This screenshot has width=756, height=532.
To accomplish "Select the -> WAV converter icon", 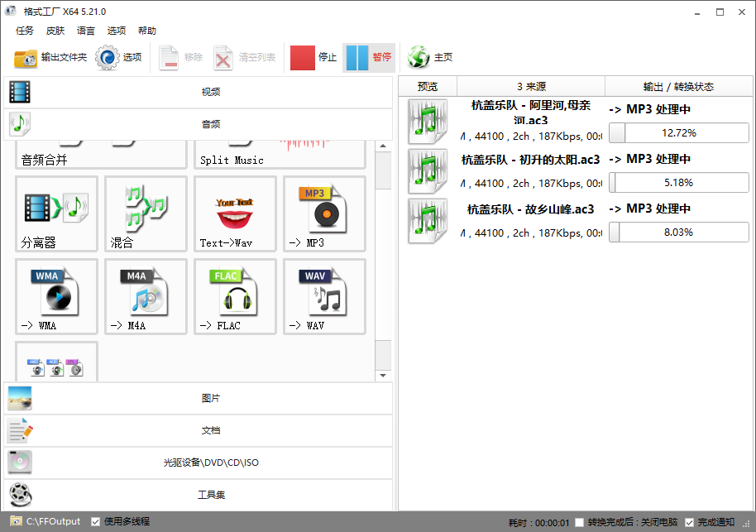I will pyautogui.click(x=324, y=296).
